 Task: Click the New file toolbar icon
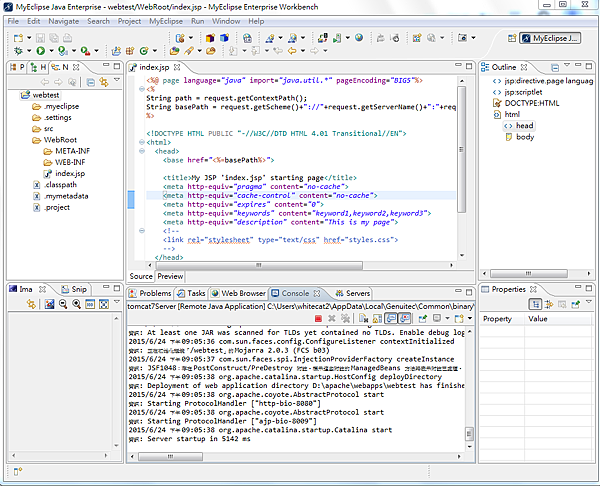click(x=18, y=38)
